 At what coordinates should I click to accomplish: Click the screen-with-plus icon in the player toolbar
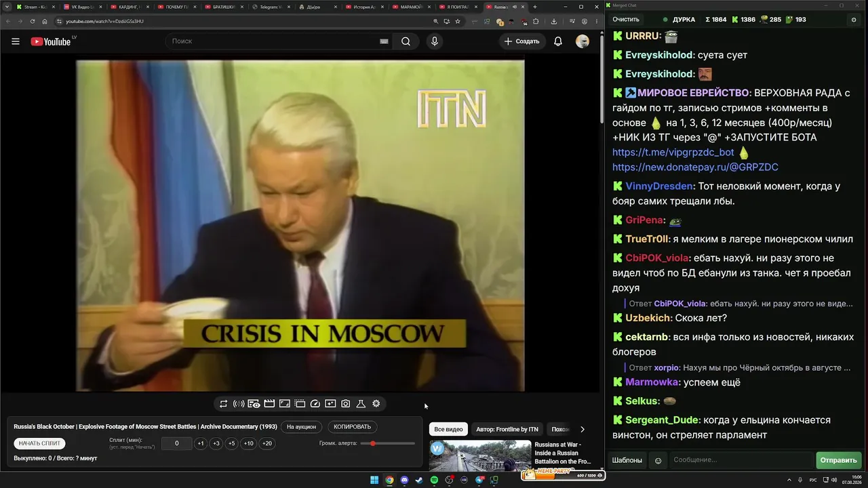pos(330,404)
